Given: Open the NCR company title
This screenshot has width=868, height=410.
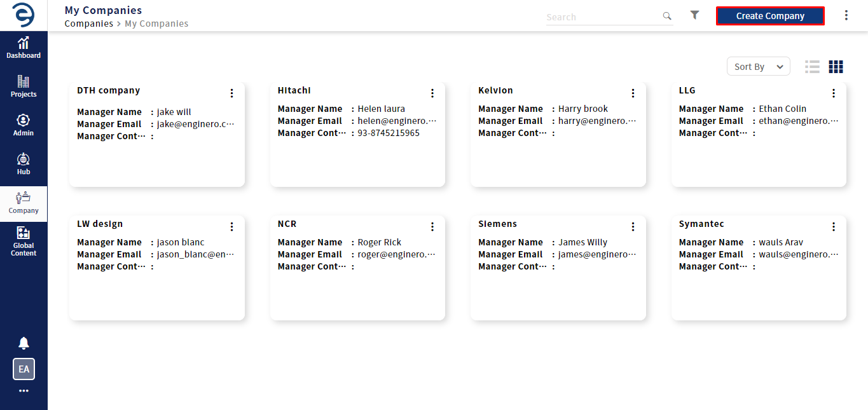Looking at the screenshot, I should (287, 224).
